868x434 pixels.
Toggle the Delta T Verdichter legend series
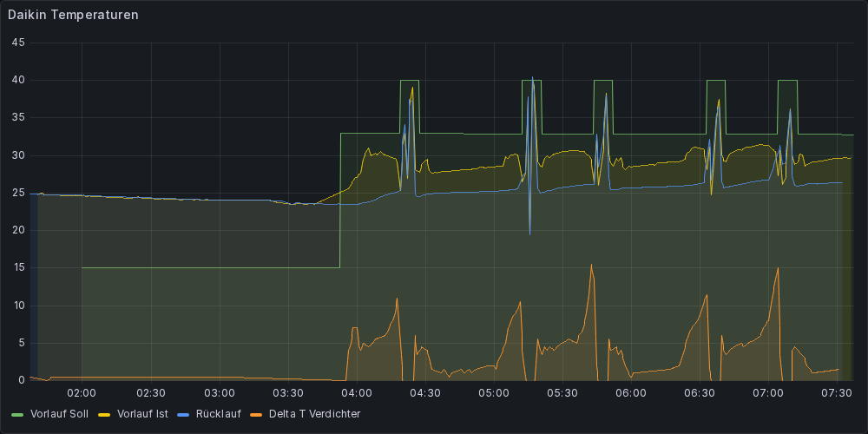(314, 413)
